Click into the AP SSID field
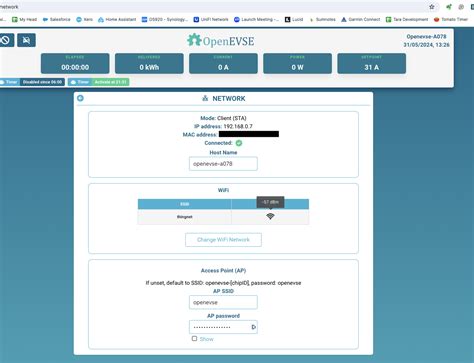The width and height of the screenshot is (474, 363). click(223, 302)
